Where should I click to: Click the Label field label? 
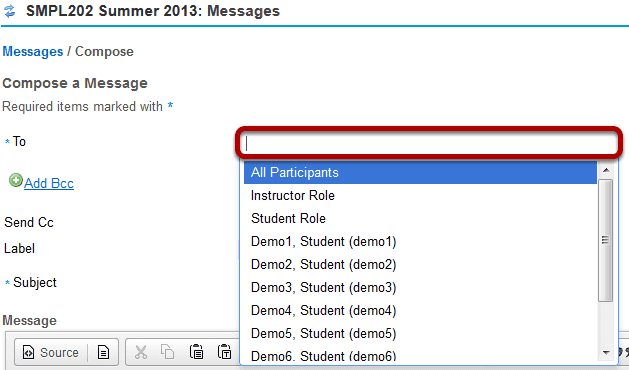19,248
